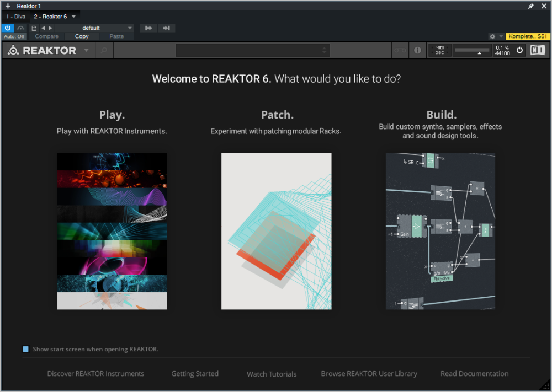Uncheck Show start screen when opening REAKTOR
This screenshot has width=552, height=392.
(x=25, y=349)
